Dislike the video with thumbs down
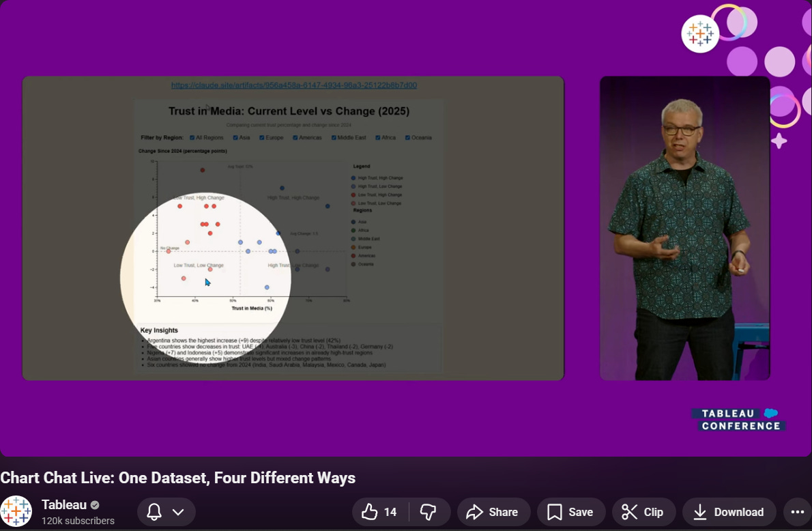The width and height of the screenshot is (812, 531). [x=429, y=512]
